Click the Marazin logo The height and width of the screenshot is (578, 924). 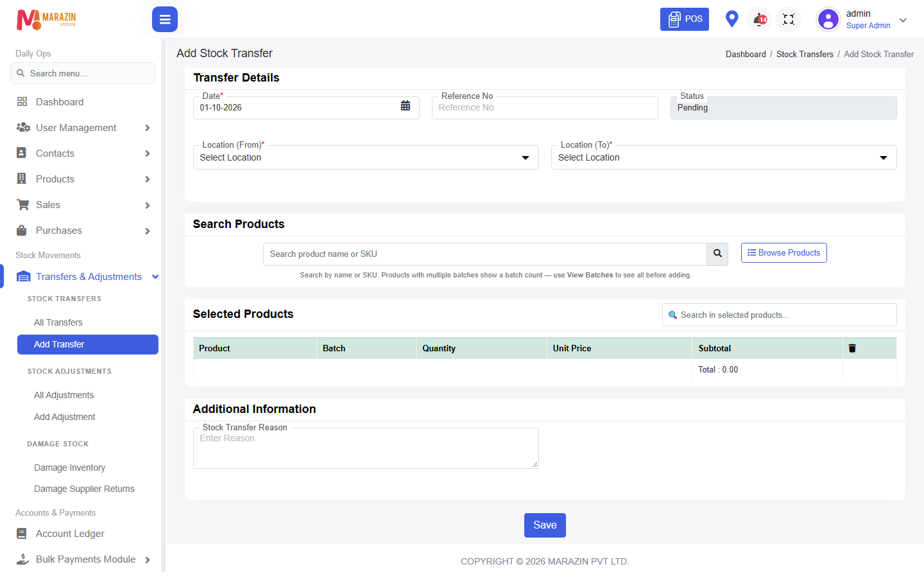tap(46, 20)
